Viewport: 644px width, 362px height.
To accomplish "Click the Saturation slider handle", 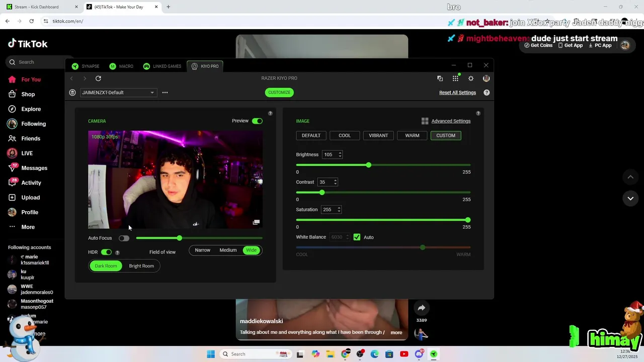I will click(468, 220).
